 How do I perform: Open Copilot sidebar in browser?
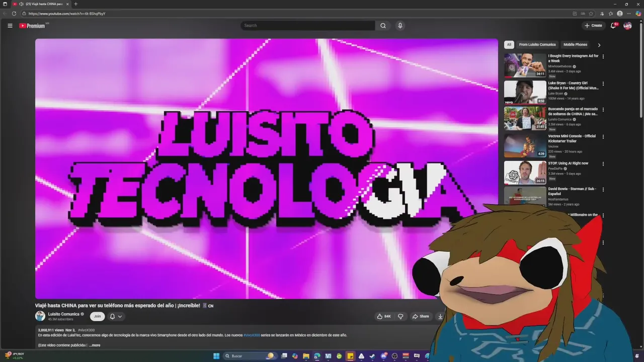pos(638,14)
